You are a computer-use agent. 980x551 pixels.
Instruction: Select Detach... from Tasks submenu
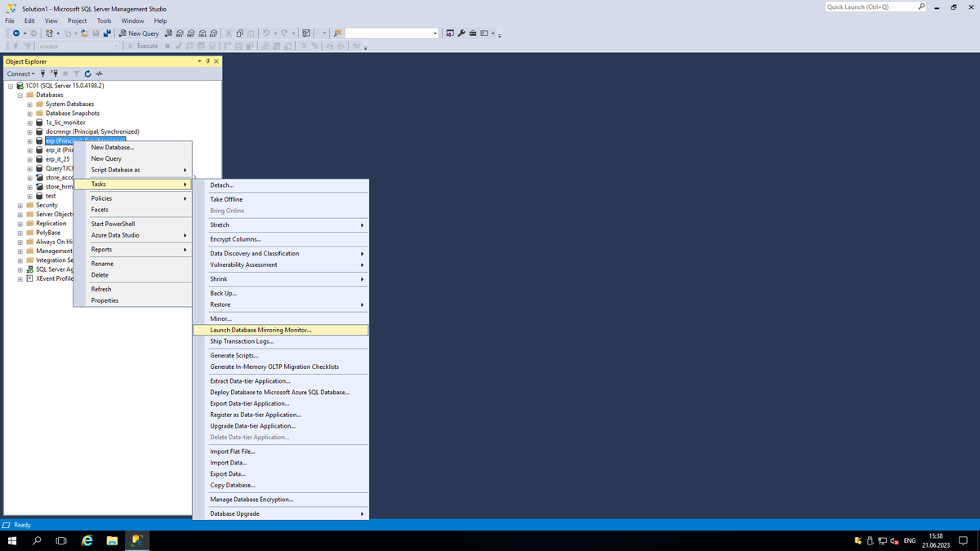pyautogui.click(x=280, y=185)
